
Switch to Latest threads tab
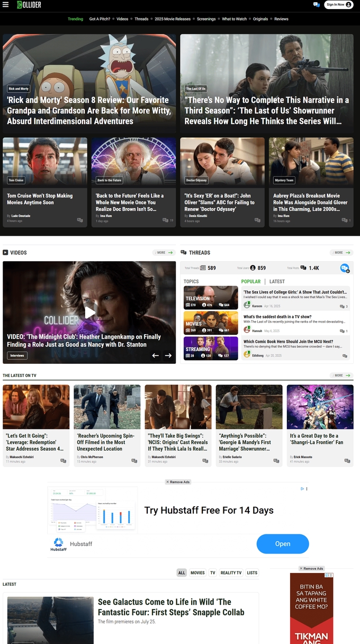tap(277, 282)
